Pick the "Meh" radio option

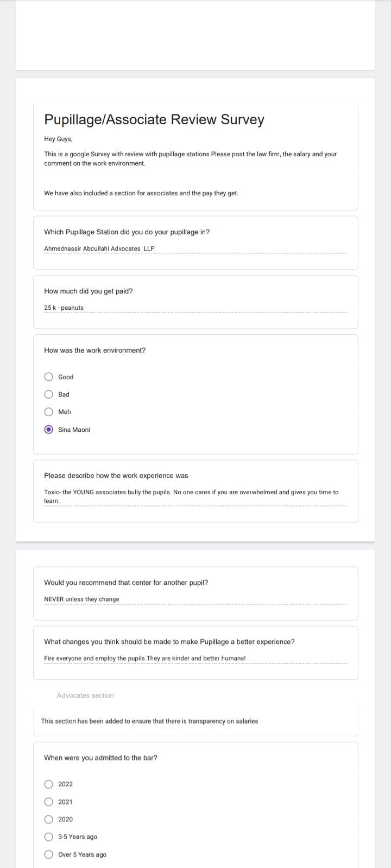point(49,412)
